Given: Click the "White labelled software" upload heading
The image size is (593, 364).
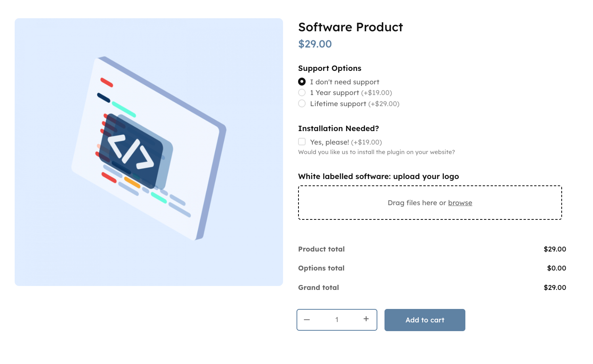Looking at the screenshot, I should click(379, 176).
